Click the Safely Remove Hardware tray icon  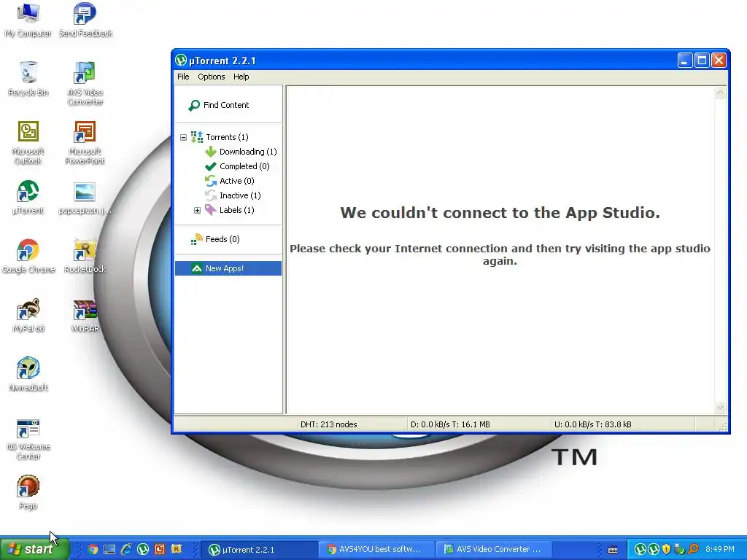[679, 550]
